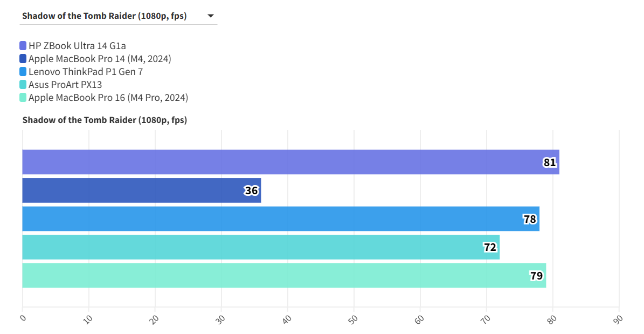Screen dimensions: 644x334
Task: Toggle HP ZBook Ultra 14 G1a legend label
Action: pos(77,46)
